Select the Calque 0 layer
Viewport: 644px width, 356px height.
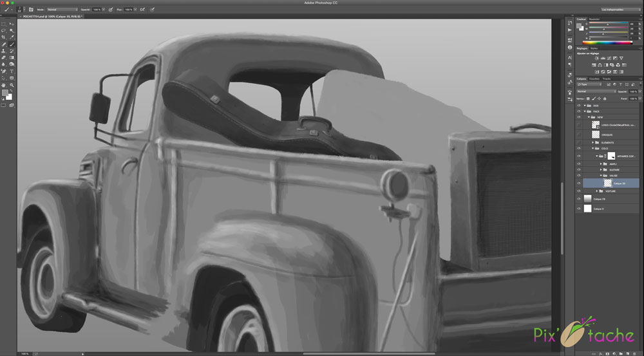click(x=599, y=209)
